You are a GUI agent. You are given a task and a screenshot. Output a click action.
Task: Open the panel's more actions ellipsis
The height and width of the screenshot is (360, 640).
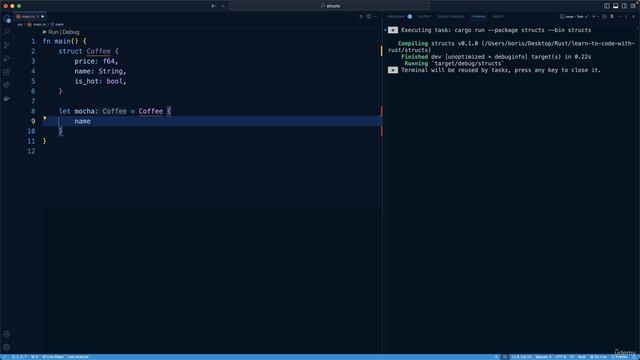619,16
